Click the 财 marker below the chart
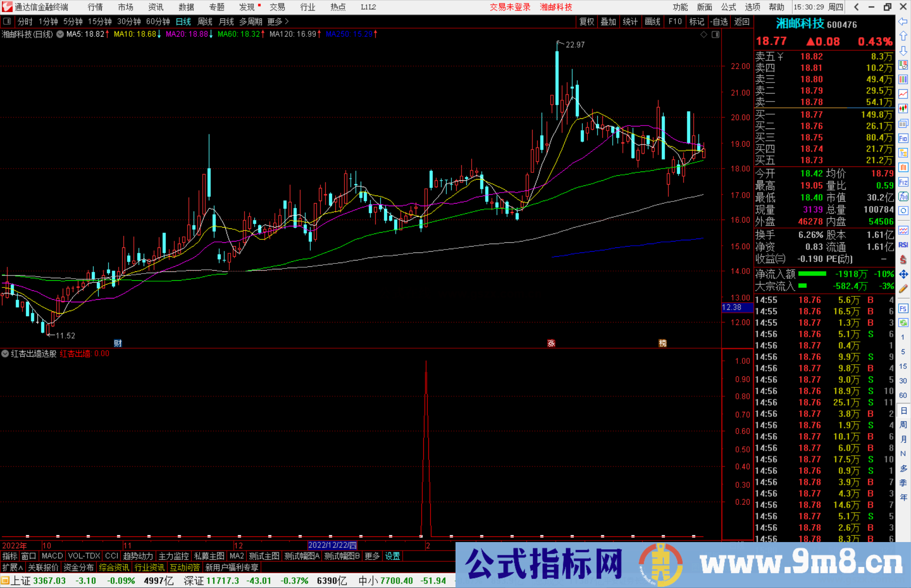The image size is (911, 588). [118, 343]
